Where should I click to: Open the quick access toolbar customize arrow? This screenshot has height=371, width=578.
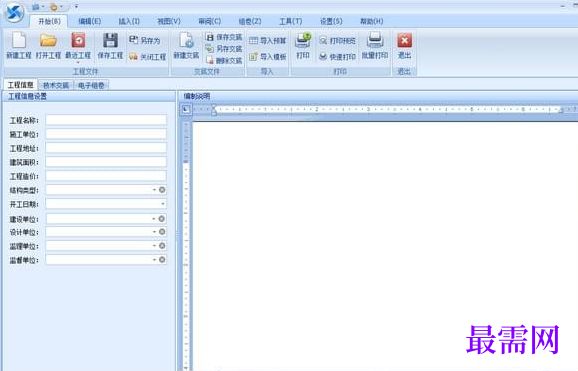[x=76, y=7]
